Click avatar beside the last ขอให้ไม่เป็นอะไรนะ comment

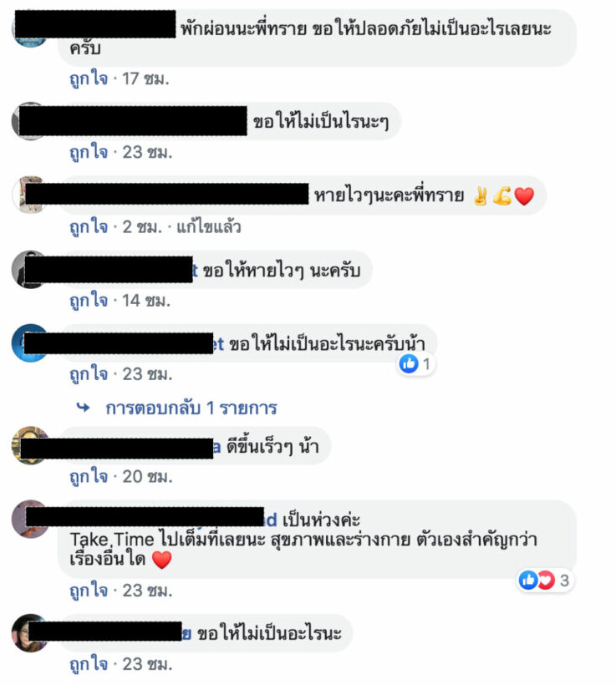[x=30, y=633]
